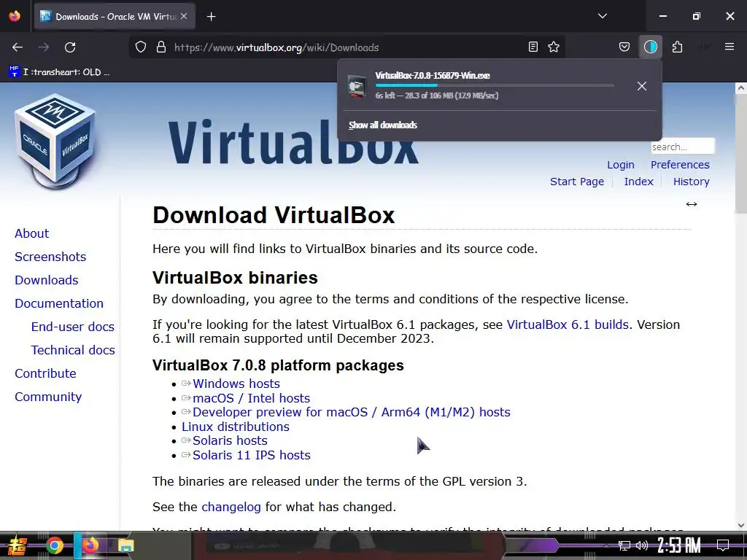Viewport: 747px width, 560px height.
Task: Close the Downloads – Oracle VM VirtualBox tab
Action: 184,16
